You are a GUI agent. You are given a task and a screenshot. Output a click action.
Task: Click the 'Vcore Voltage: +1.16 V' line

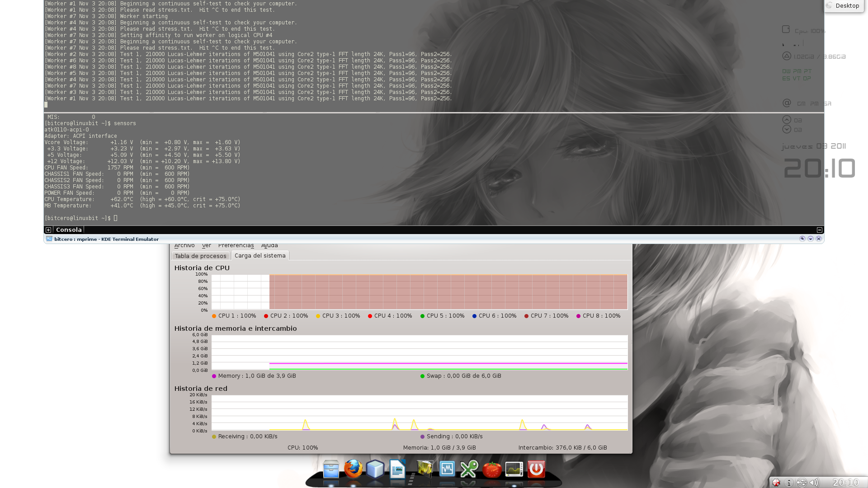coord(142,142)
